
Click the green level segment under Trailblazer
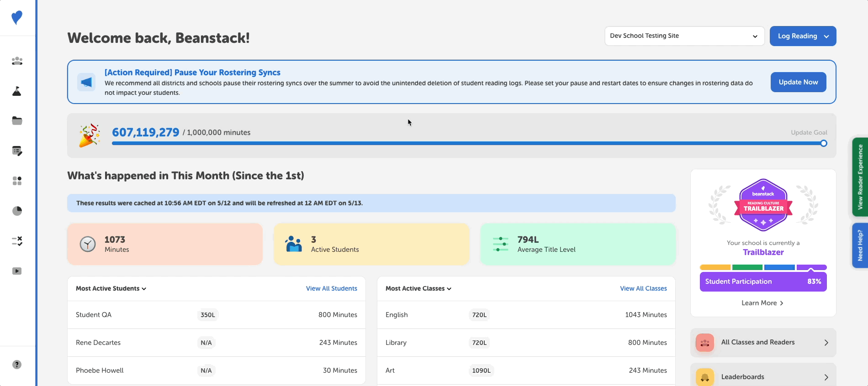coord(747,267)
